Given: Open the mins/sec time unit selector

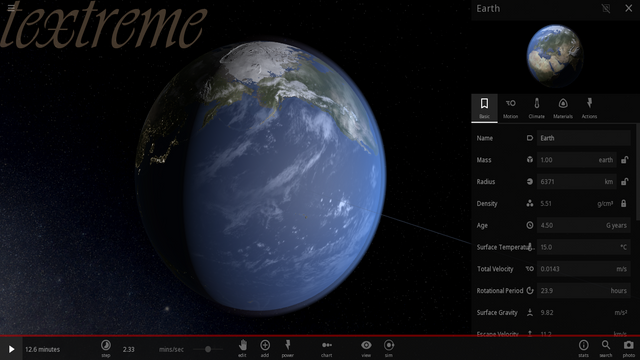Looking at the screenshot, I should tap(171, 349).
